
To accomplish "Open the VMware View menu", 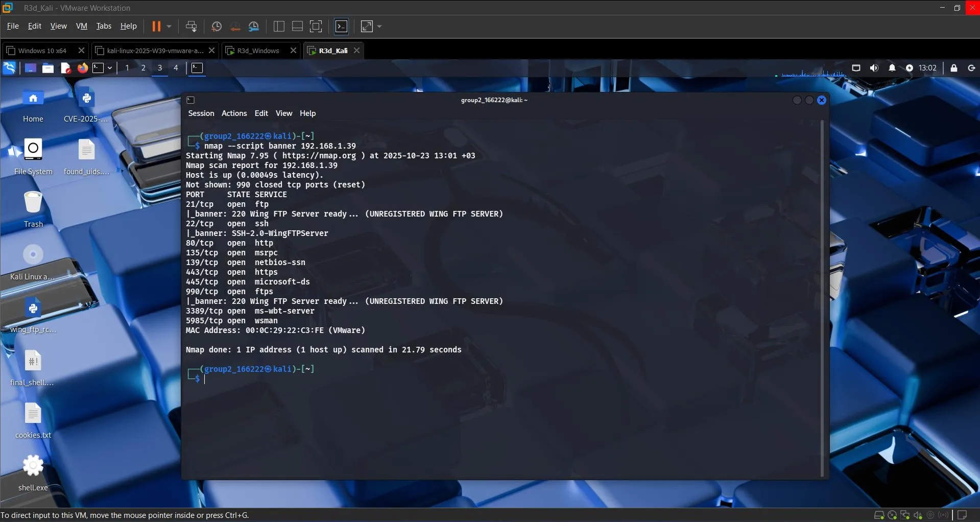I will click(x=58, y=26).
